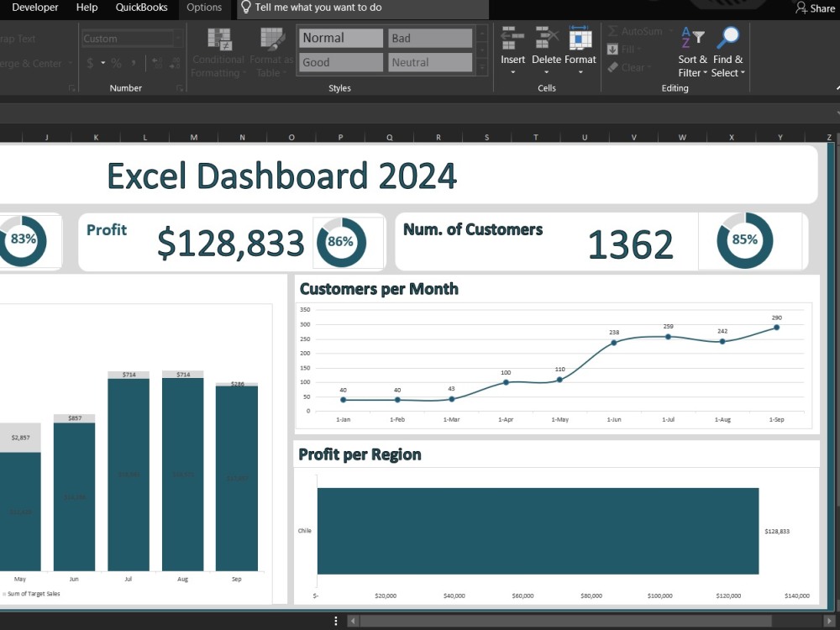This screenshot has height=630, width=840.
Task: Apply the Accounting Number Format icon
Action: tap(90, 62)
